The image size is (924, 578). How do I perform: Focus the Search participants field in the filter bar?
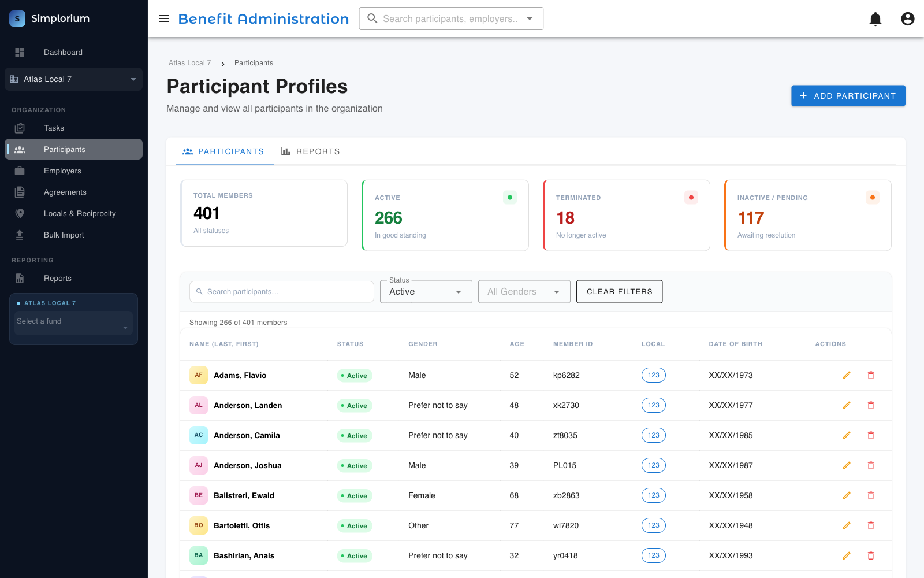[x=282, y=292]
